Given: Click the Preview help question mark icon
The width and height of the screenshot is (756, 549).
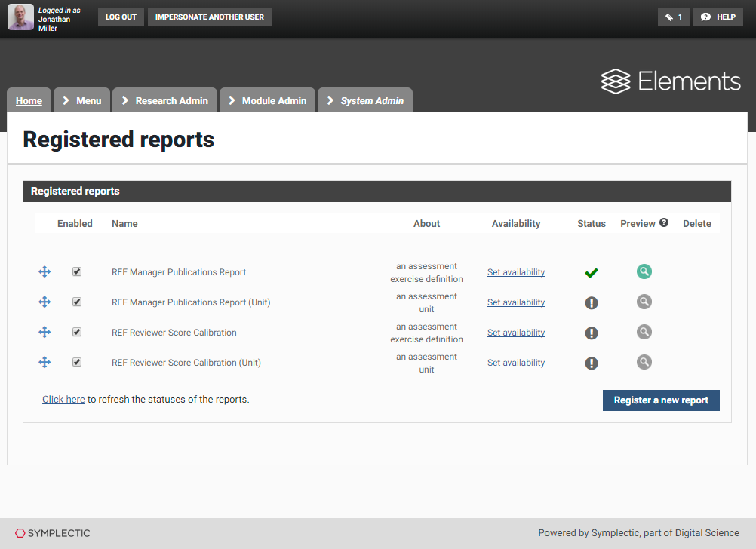Looking at the screenshot, I should coord(664,223).
